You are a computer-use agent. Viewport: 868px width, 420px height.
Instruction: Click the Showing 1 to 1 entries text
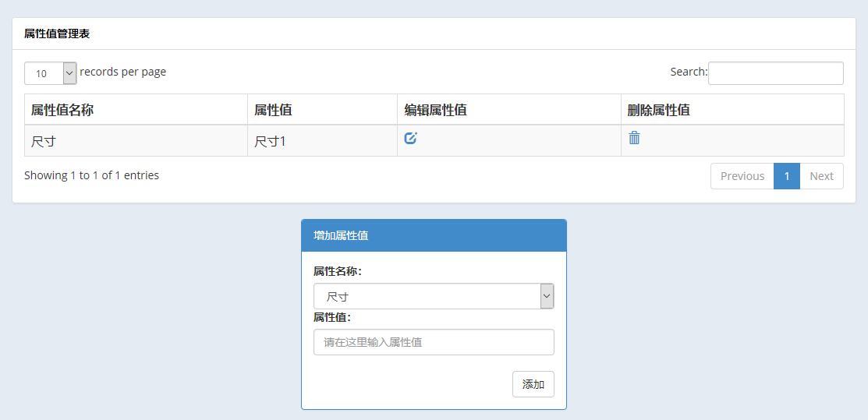point(92,175)
